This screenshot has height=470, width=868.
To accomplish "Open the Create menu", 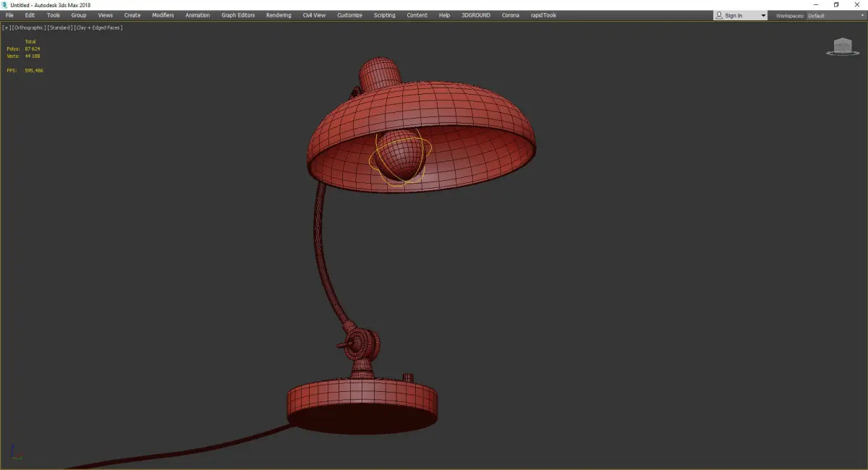I will [132, 15].
